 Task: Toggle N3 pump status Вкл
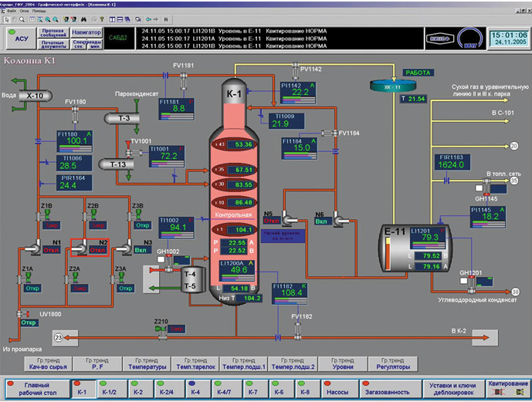(142, 251)
